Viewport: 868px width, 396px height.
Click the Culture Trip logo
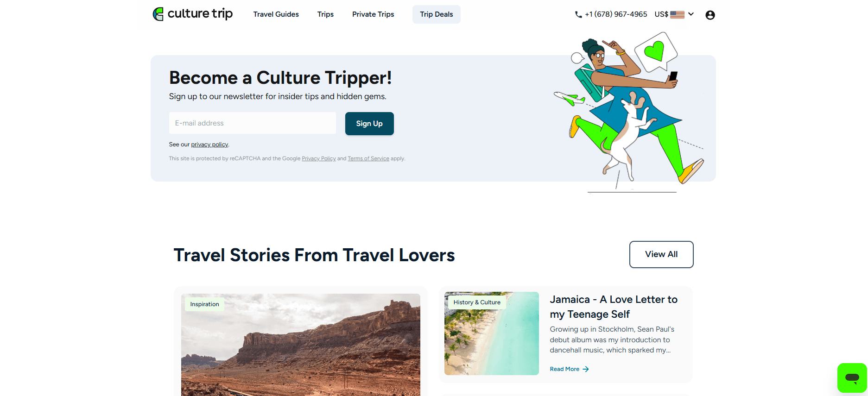(193, 14)
